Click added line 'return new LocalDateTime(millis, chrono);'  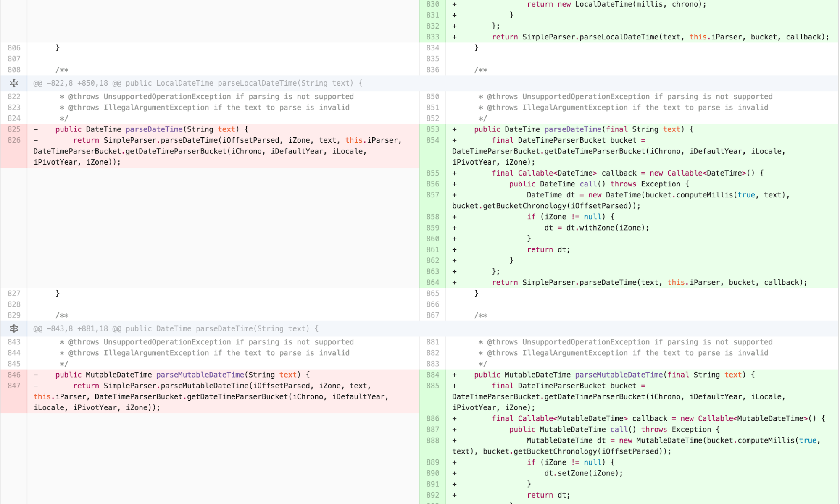click(617, 4)
